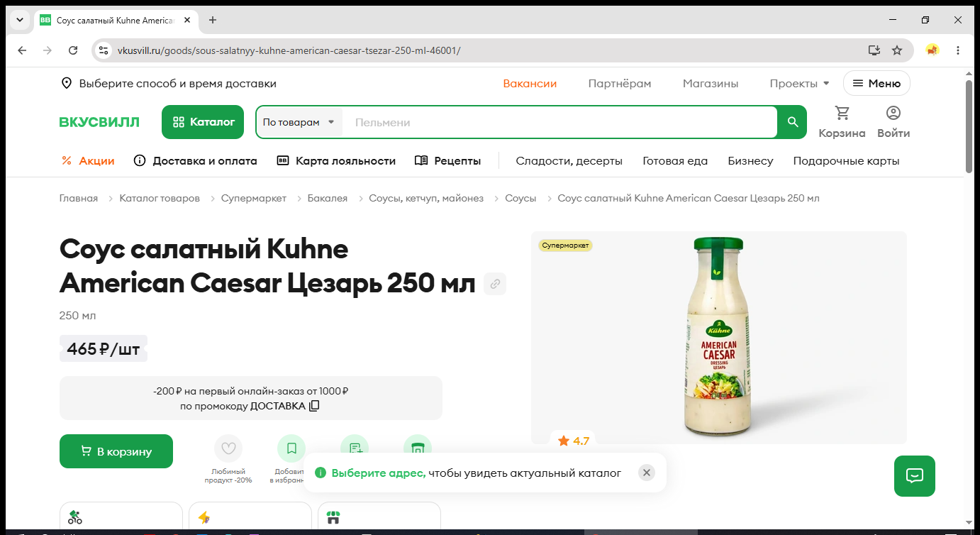
Task: Open the Бизнесу link
Action: pyautogui.click(x=750, y=161)
